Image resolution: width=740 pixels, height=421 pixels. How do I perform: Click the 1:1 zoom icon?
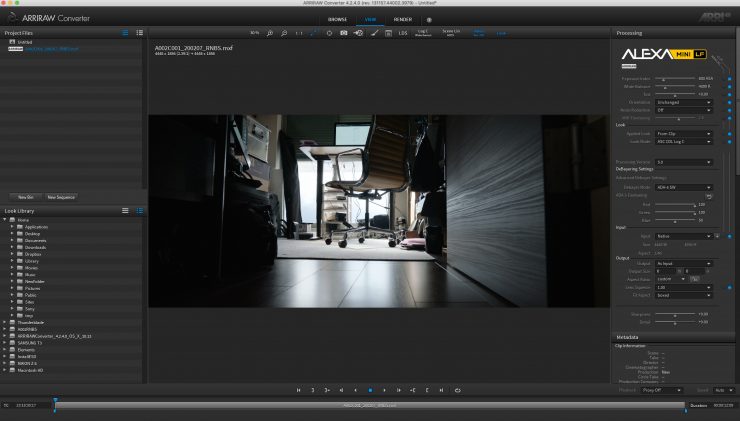coord(298,33)
